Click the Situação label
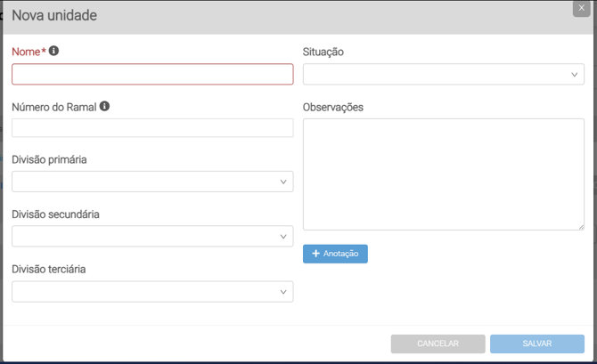The width and height of the screenshot is (597, 364). pos(323,53)
